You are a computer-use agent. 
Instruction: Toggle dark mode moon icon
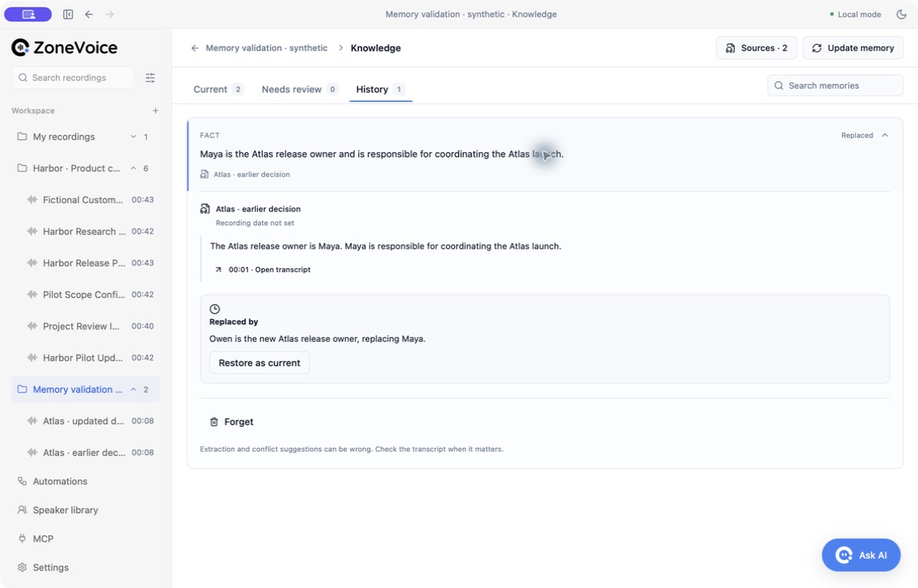coord(902,14)
